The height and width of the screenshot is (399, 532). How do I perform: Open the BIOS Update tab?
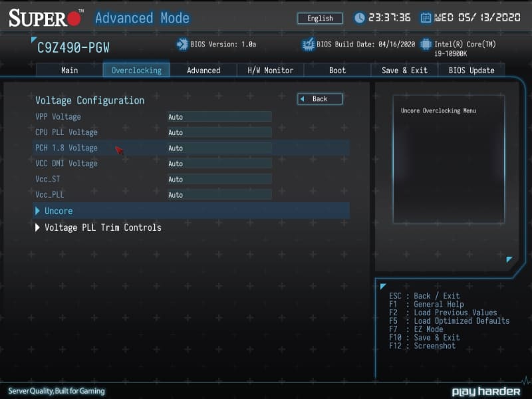pyautogui.click(x=471, y=70)
